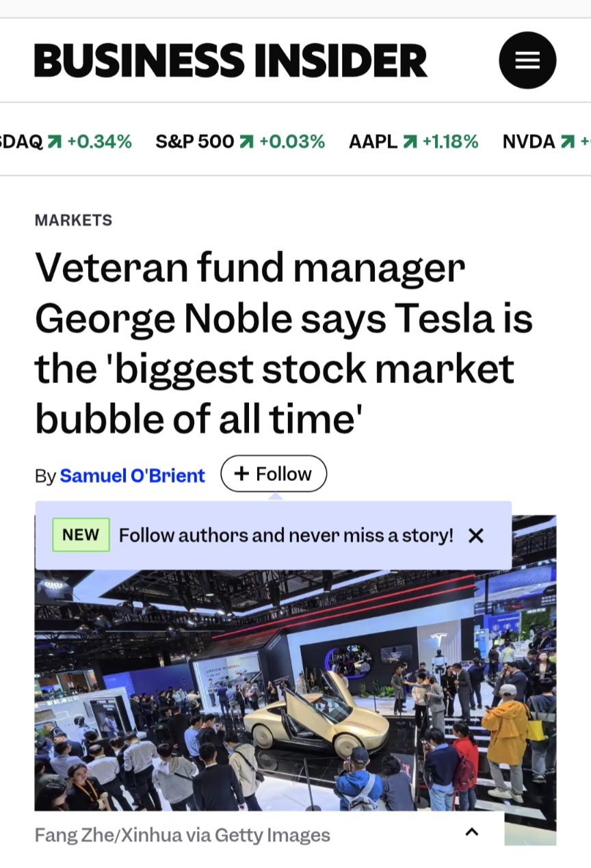Click the green arrow beside AAPL
The image size is (591, 868).
410,142
